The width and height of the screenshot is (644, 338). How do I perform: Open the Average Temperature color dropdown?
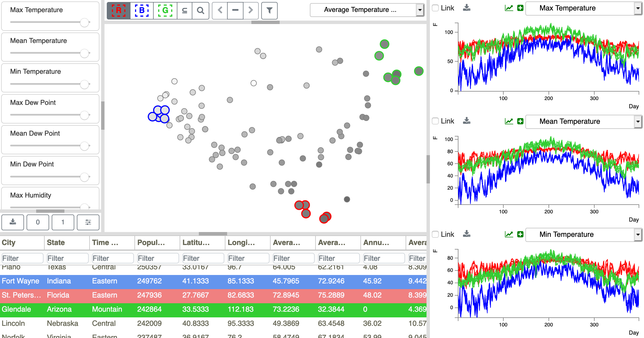click(x=367, y=10)
